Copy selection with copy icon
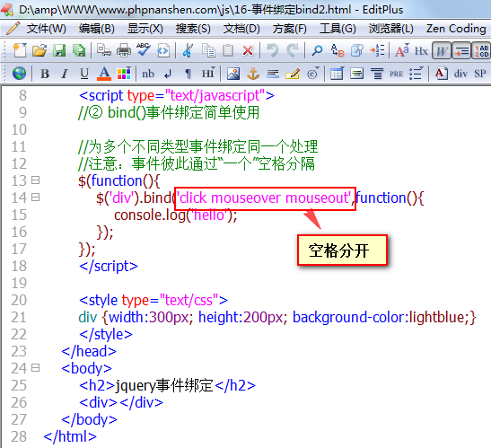This screenshot has height=448, width=491. (x=208, y=50)
